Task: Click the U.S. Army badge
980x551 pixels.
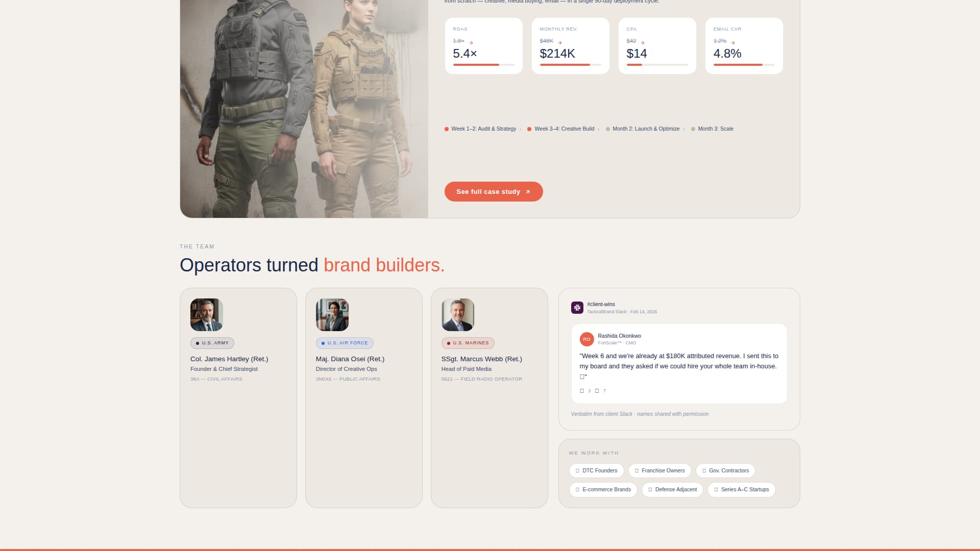Action: (x=212, y=343)
